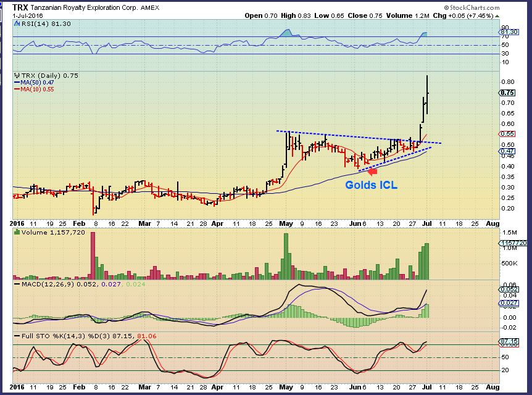The height and width of the screenshot is (395, 532).
Task: Click Mar on the date axis under the price chart
Action: pos(145,223)
